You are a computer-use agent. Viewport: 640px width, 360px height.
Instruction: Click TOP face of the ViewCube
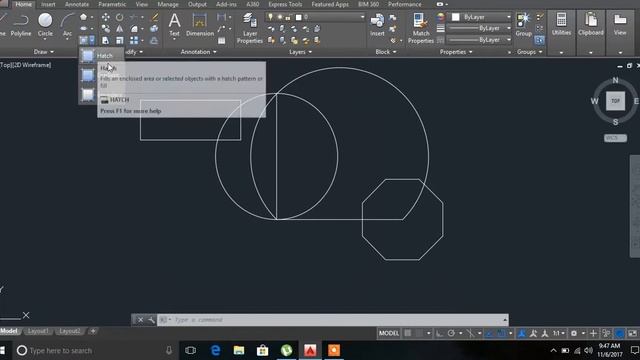[615, 101]
